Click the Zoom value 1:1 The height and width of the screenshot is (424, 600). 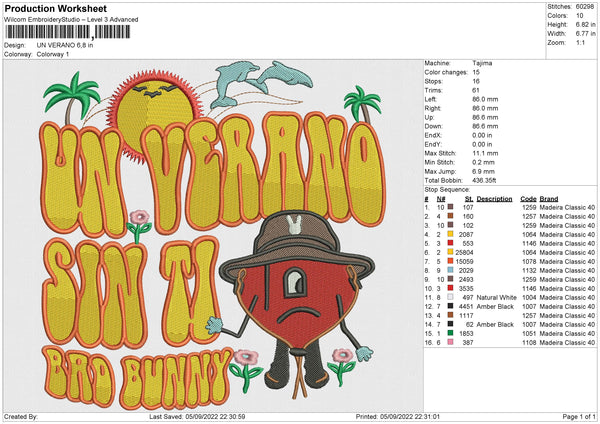[580, 42]
